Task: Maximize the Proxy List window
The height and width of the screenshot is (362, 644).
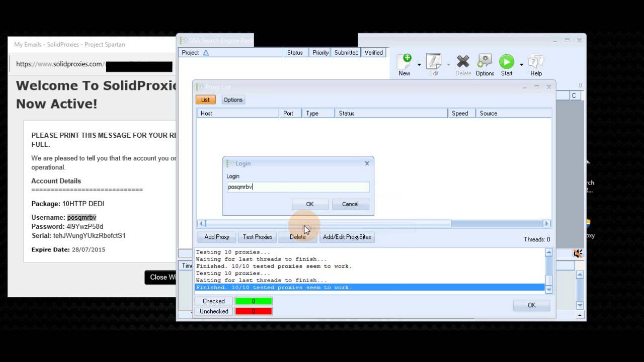Action: [537, 87]
